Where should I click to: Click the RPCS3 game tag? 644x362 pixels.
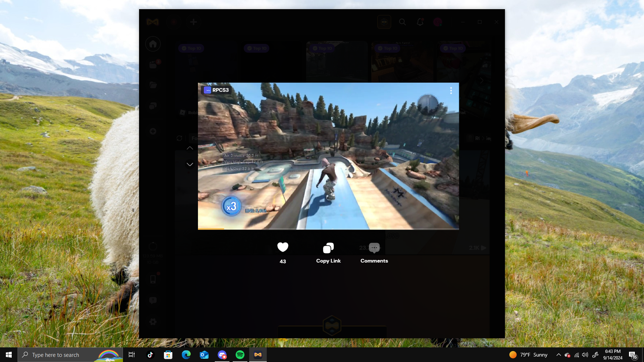pos(217,90)
